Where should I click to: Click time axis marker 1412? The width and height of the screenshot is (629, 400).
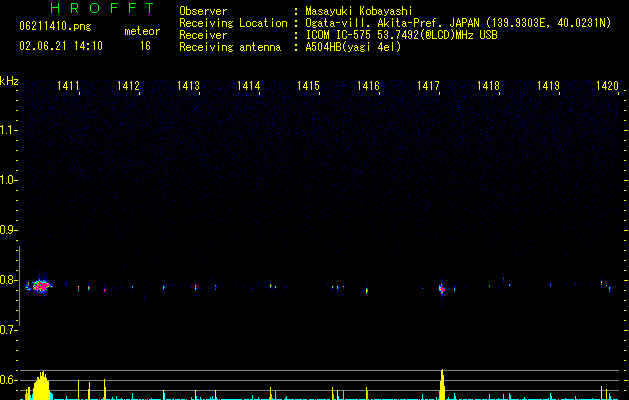click(128, 86)
